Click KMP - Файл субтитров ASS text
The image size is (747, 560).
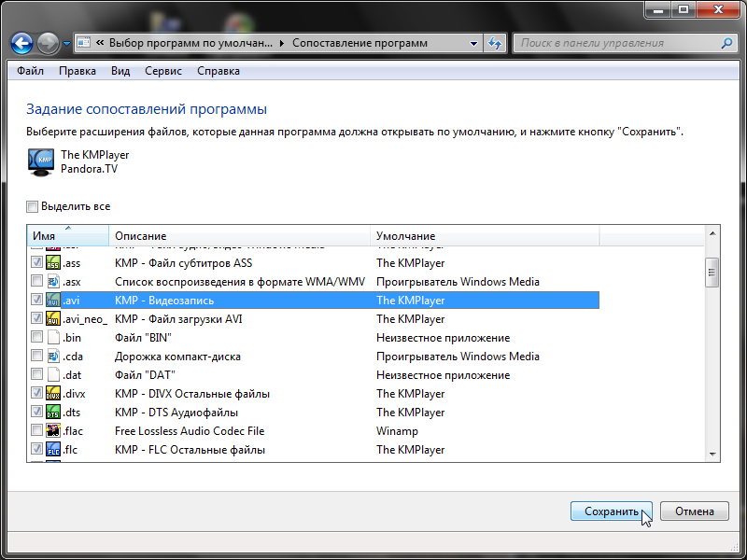tap(183, 263)
